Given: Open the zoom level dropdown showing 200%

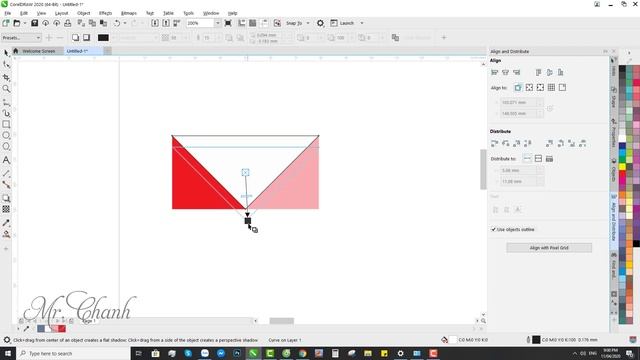Looking at the screenshot, I should coord(217,23).
